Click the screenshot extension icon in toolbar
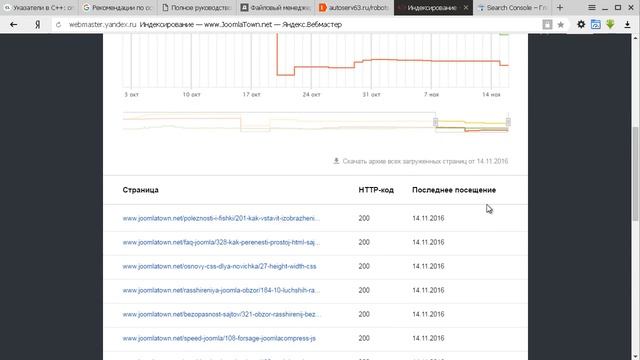Image resolution: width=640 pixels, height=360 pixels. click(596, 24)
